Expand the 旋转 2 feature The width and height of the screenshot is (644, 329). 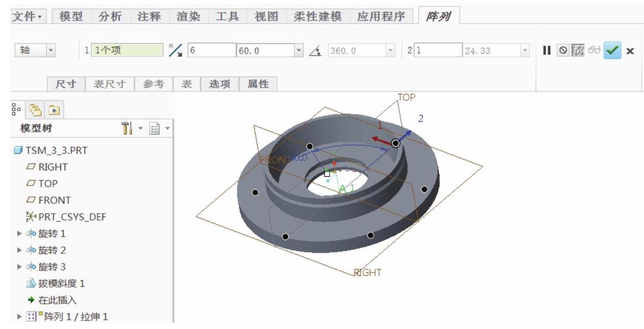tap(19, 250)
